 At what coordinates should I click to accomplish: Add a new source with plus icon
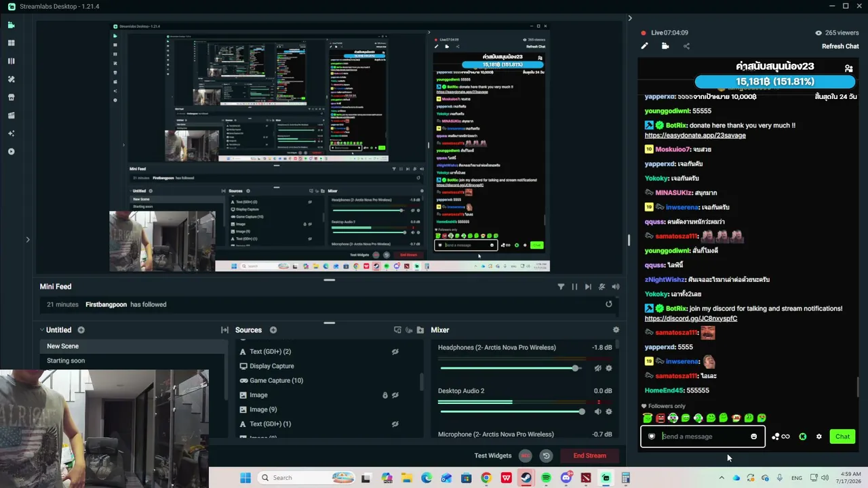(x=273, y=330)
